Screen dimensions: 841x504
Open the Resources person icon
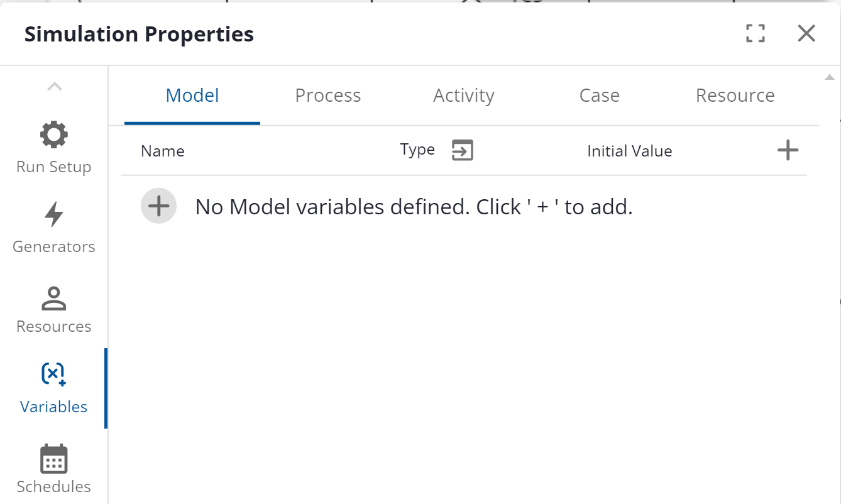coord(54,299)
